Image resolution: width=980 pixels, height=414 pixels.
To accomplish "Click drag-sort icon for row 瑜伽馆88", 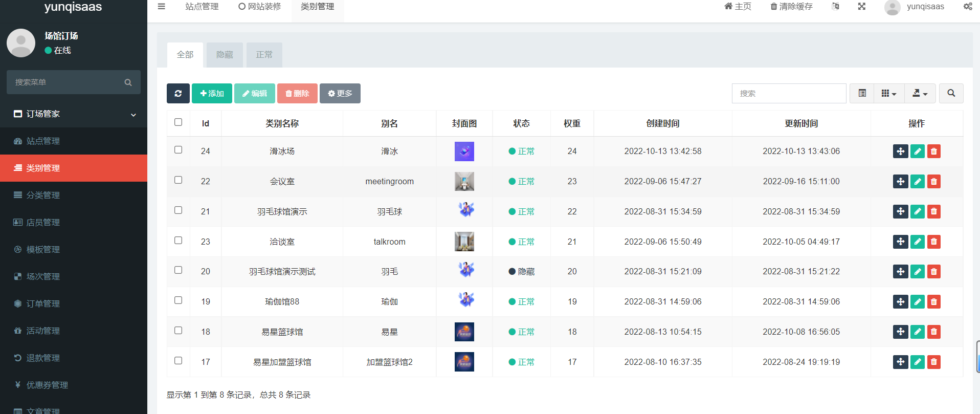I will (x=901, y=301).
